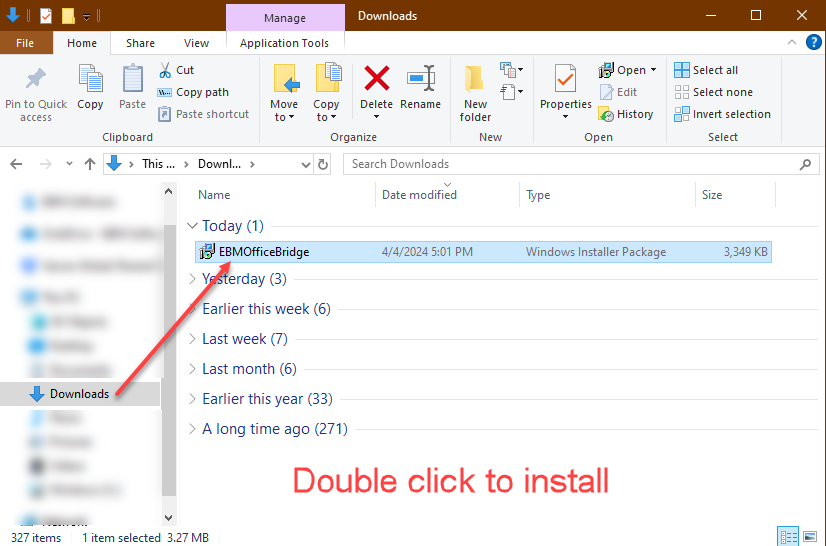826x546 pixels.
Task: Expand the Earlier this year (33) group
Action: (192, 399)
